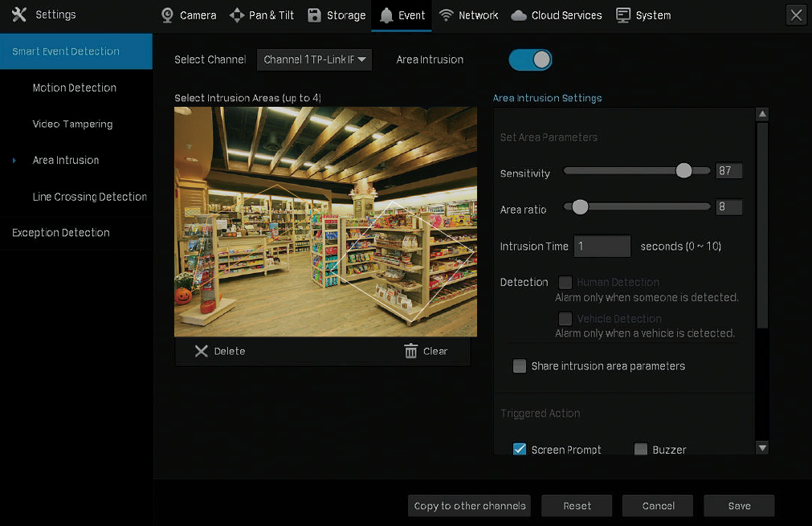Click the settings panel scroll up arrow
The height and width of the screenshot is (526, 812).
(x=761, y=114)
